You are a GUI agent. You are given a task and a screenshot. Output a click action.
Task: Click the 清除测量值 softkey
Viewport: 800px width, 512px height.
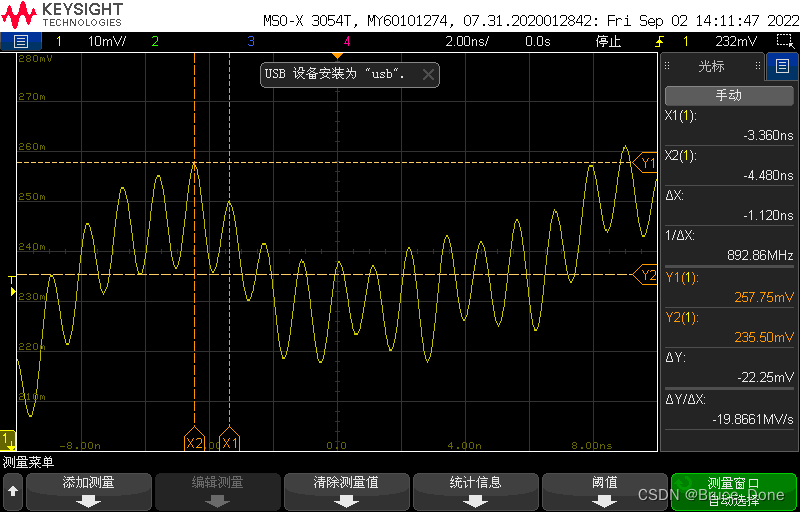click(346, 492)
